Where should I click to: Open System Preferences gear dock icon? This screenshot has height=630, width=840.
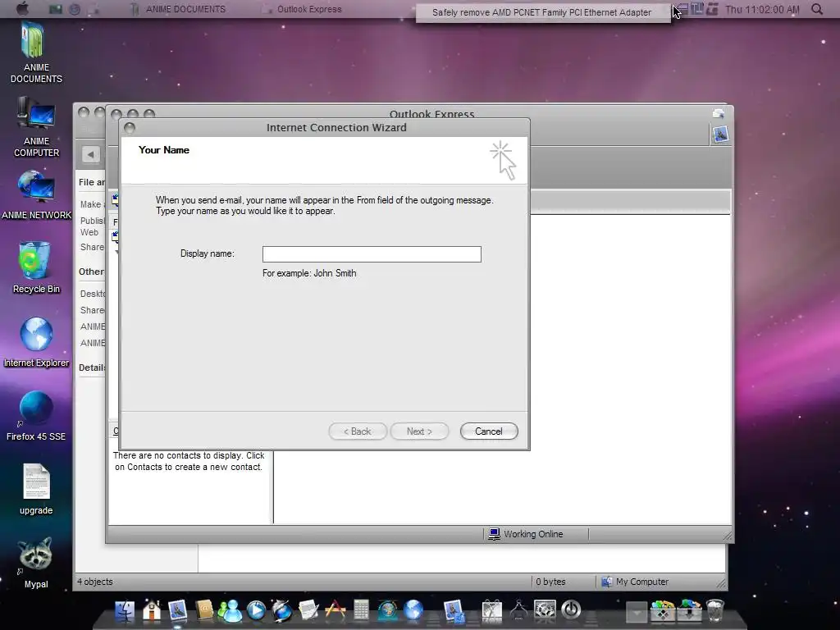pos(545,610)
